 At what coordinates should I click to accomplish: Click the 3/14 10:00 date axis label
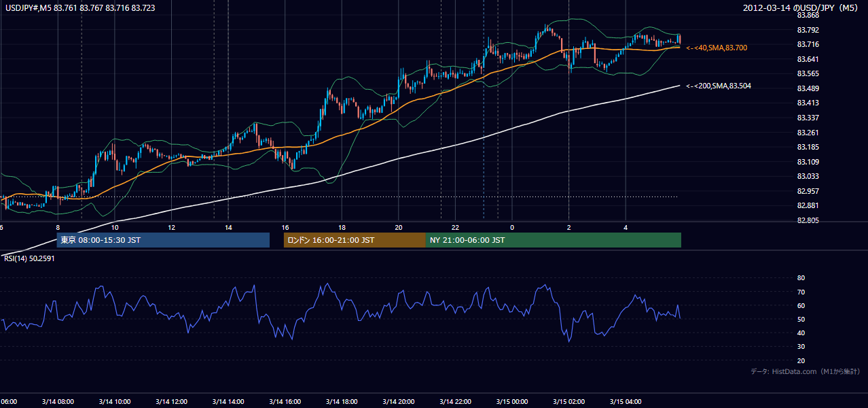point(114,401)
